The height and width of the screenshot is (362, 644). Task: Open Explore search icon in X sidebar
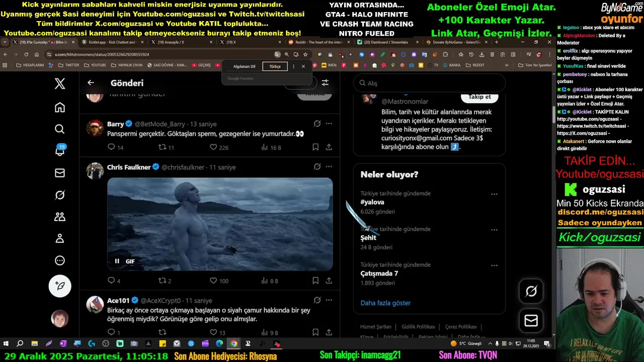click(60, 129)
